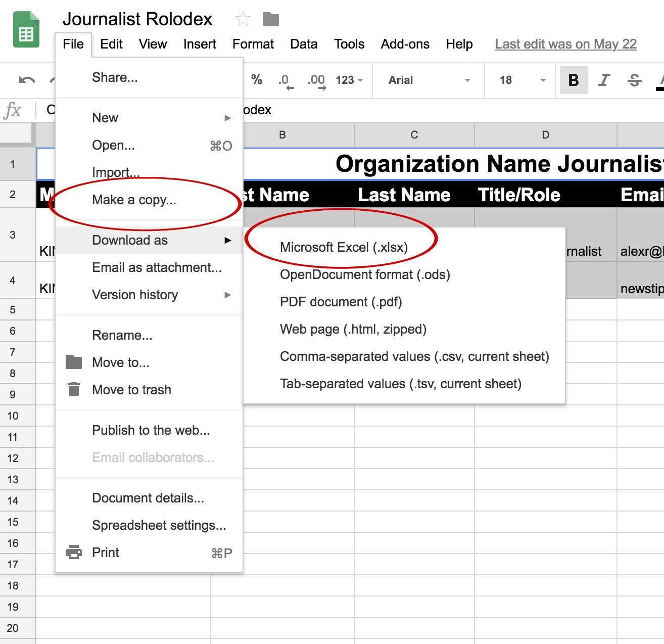
Task: Click the Undo arrow in the toolbar
Action: coord(27,80)
